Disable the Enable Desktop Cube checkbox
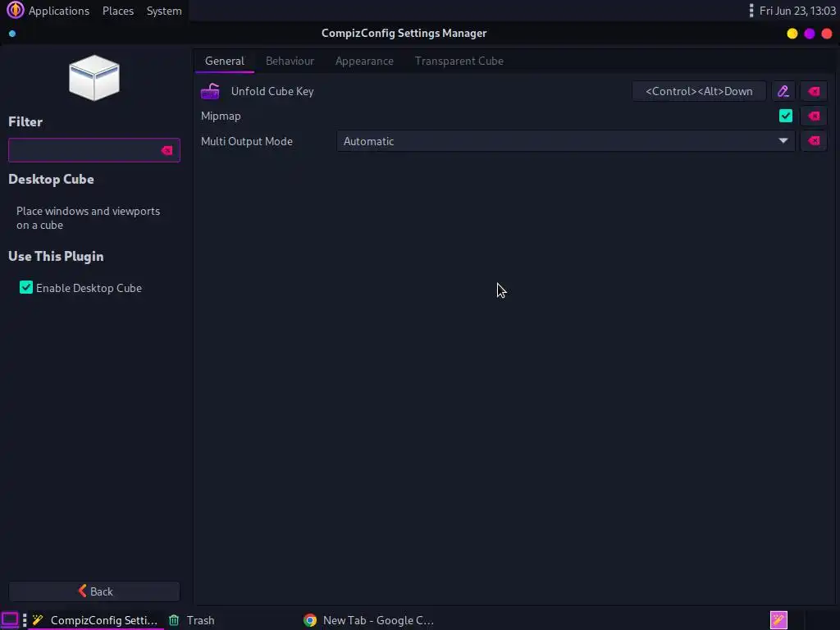This screenshot has height=630, width=840. pyautogui.click(x=26, y=288)
